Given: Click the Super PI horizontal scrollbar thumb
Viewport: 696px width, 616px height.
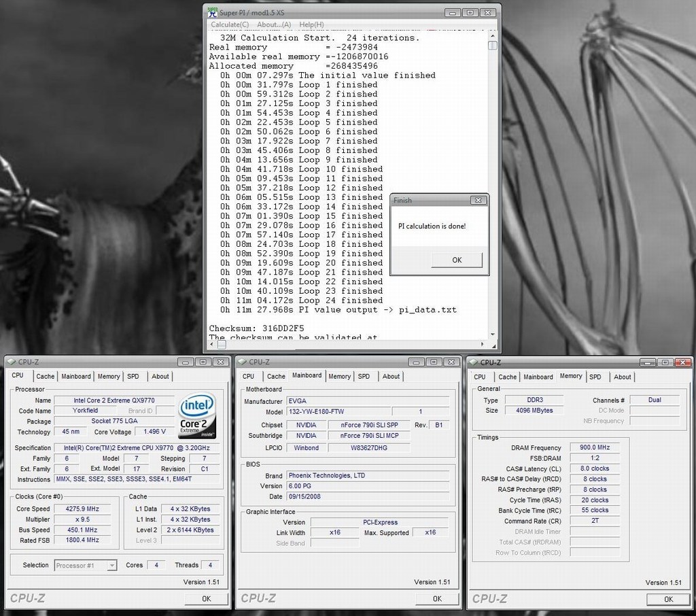Looking at the screenshot, I should [x=222, y=344].
